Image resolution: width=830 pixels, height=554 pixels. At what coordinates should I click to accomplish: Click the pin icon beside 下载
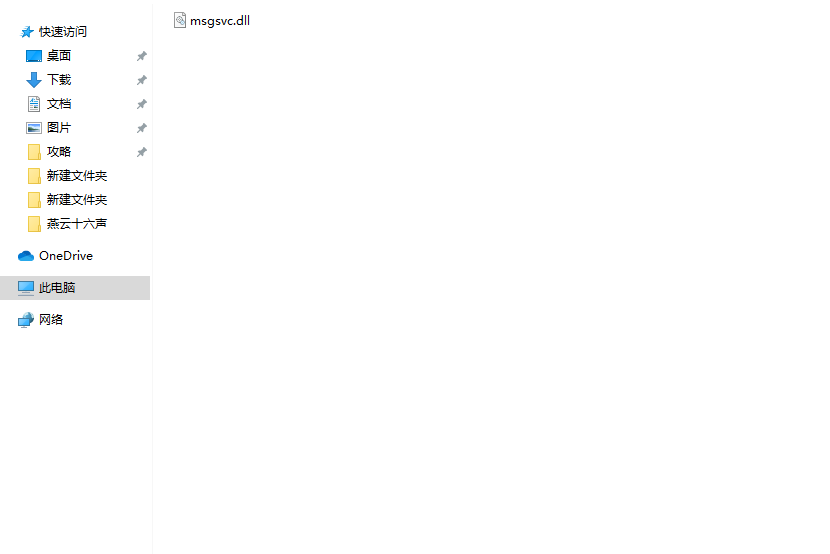[141, 80]
